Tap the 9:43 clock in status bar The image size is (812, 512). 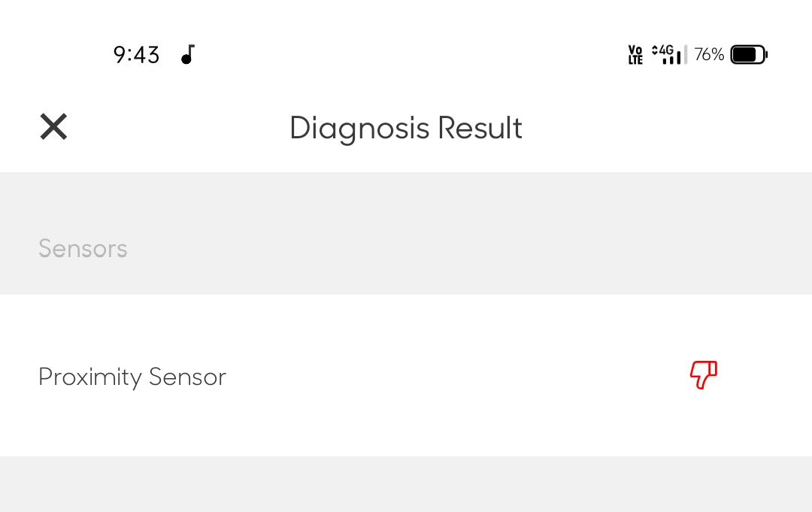(x=136, y=54)
